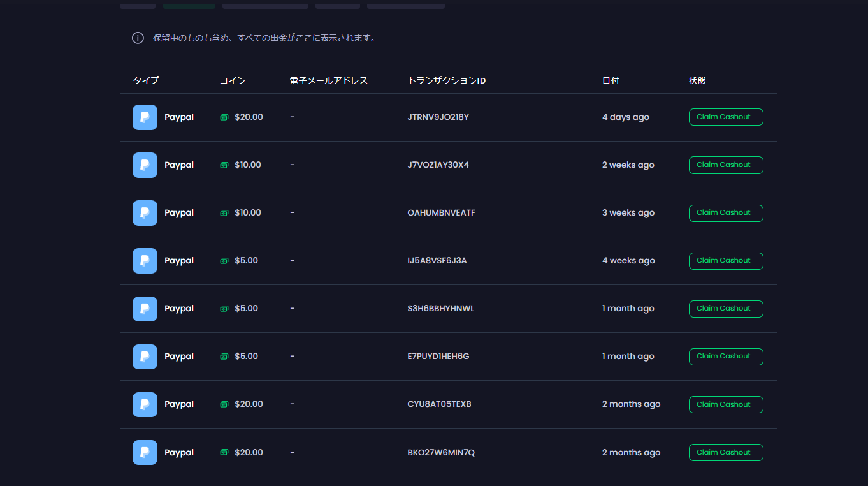Screen dimensions: 868x486
Task: Click the '2 weeks ago' date
Action: tap(628, 165)
